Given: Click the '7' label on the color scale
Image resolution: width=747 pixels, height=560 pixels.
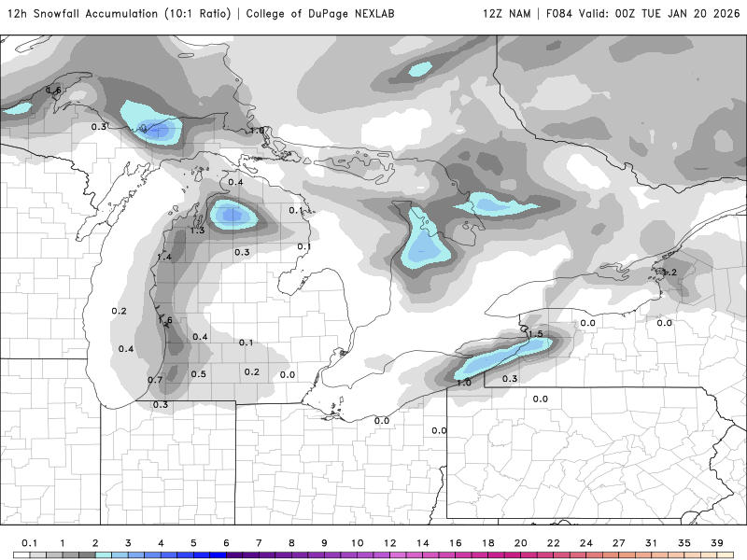Looking at the screenshot, I should (x=259, y=543).
